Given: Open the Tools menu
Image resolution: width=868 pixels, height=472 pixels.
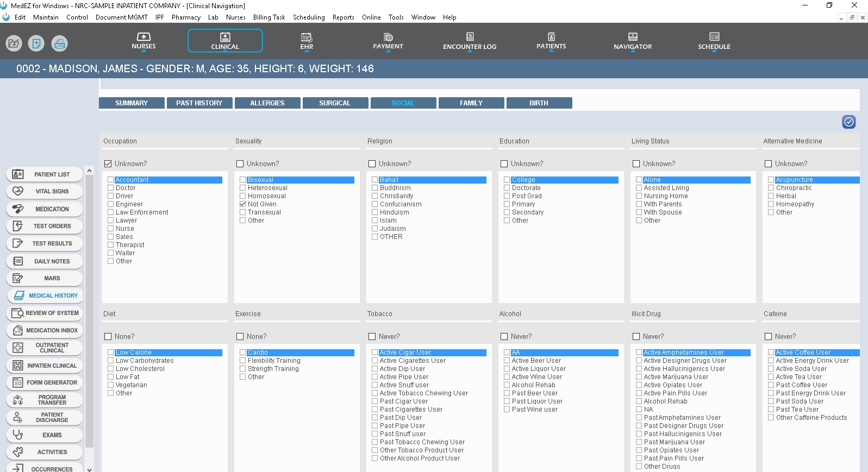Looking at the screenshot, I should tap(396, 17).
